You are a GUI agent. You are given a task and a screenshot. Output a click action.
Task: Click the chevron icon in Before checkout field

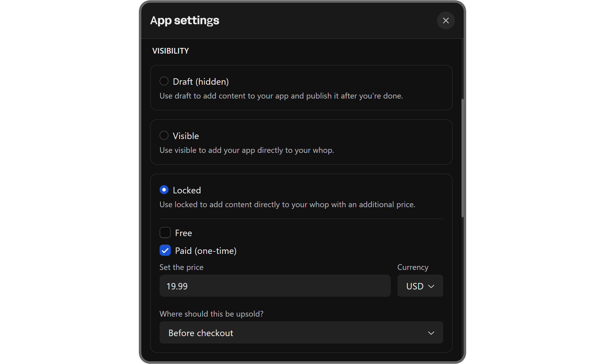[431, 333]
